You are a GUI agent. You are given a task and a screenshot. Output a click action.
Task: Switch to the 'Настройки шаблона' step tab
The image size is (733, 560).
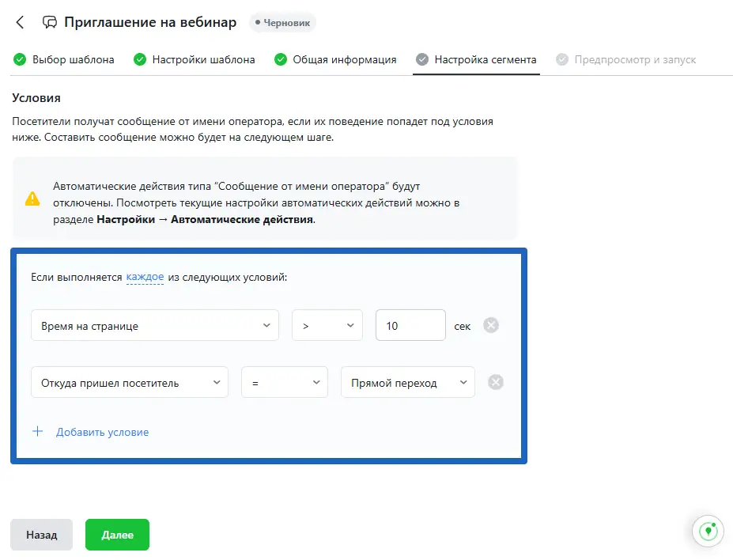point(203,59)
